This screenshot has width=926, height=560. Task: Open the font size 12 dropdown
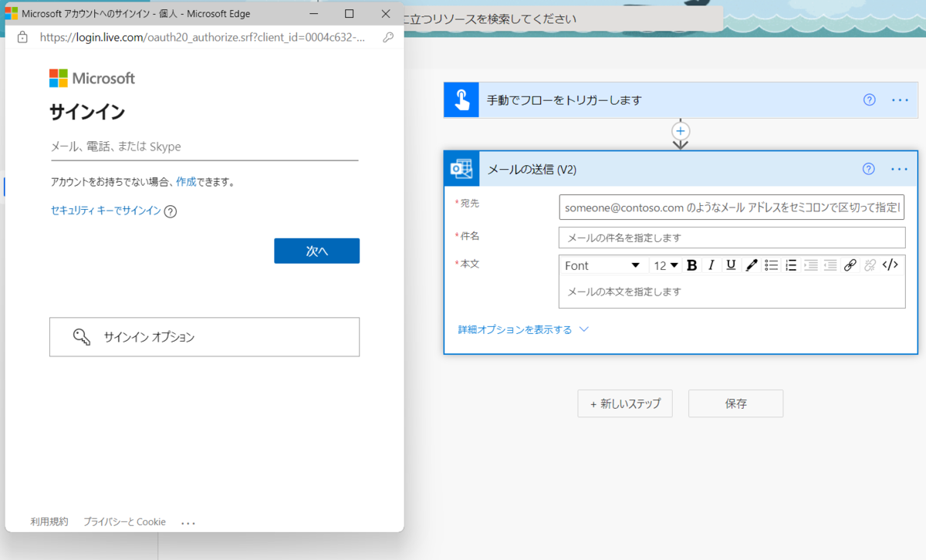666,265
